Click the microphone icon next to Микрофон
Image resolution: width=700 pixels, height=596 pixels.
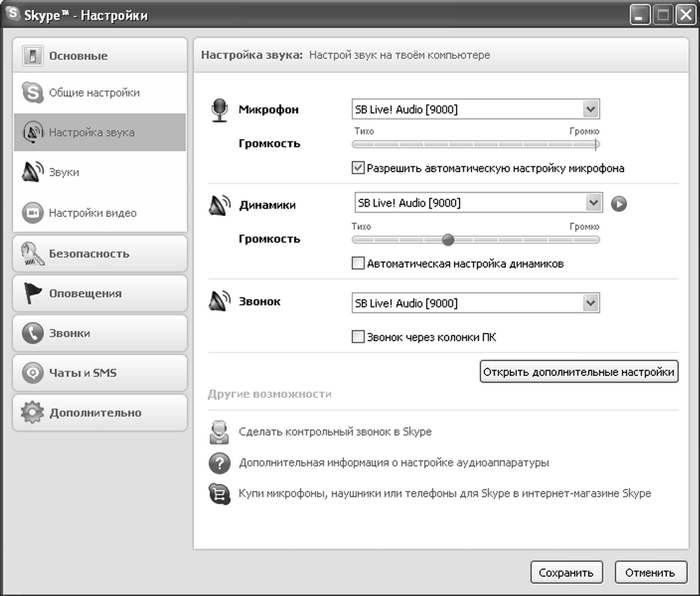pos(220,110)
